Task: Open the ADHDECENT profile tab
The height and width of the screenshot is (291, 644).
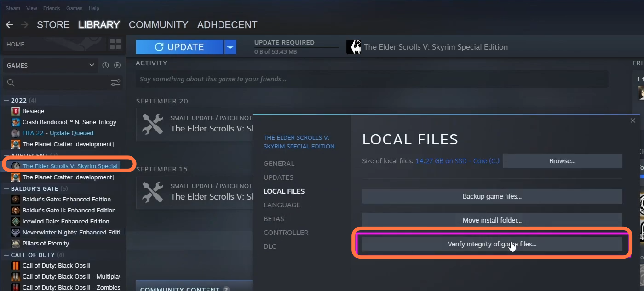Action: [x=227, y=25]
